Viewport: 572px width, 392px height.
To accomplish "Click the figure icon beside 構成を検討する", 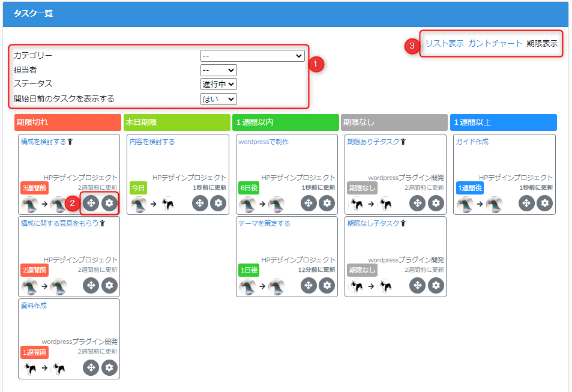I will 70,142.
